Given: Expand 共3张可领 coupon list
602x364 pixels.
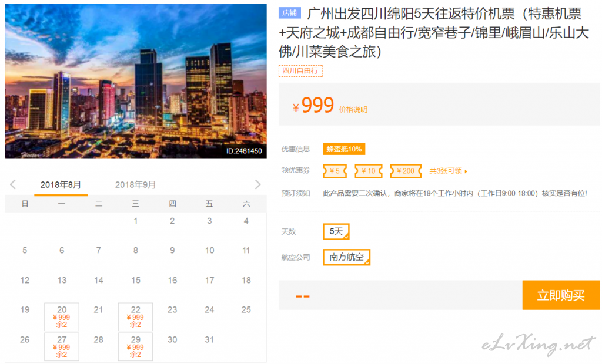Looking at the screenshot, I should [448, 171].
